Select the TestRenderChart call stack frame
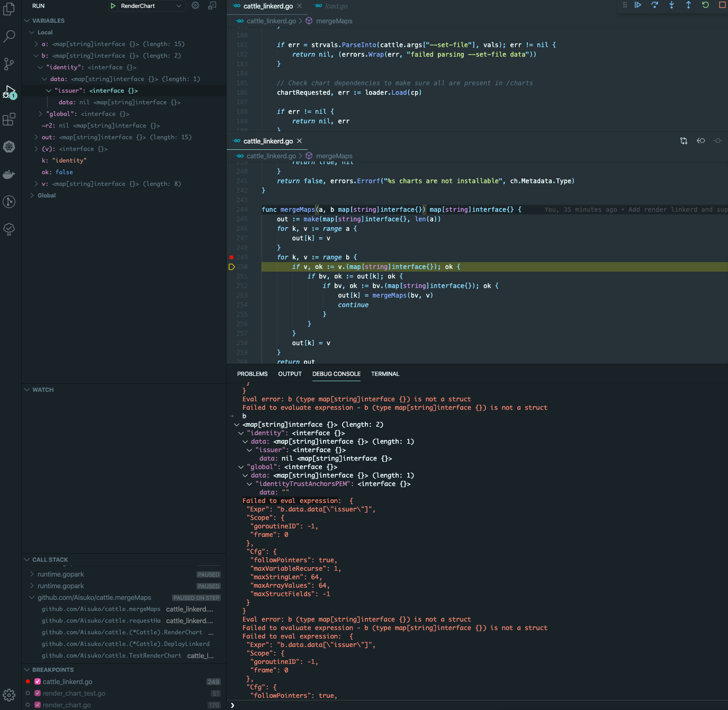 coord(111,655)
